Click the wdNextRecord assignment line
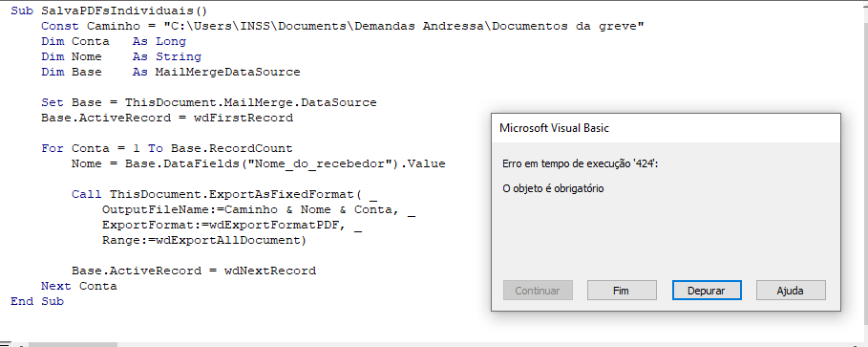868x347 pixels. (x=194, y=271)
